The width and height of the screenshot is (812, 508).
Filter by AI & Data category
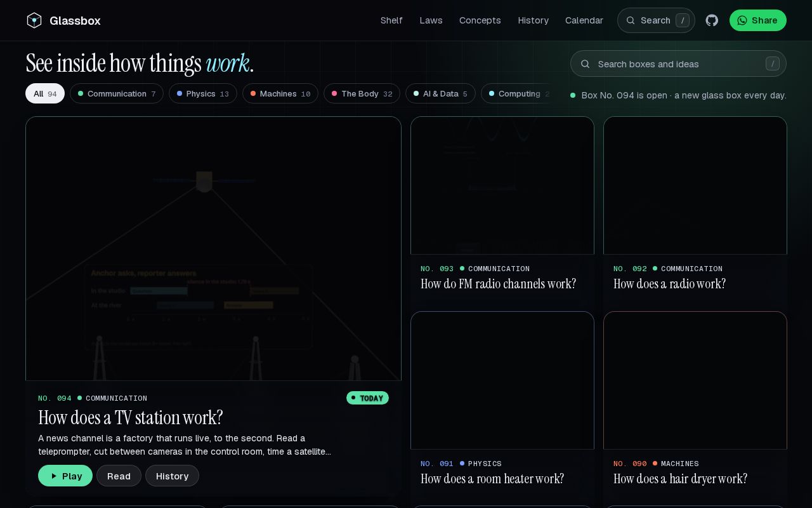(441, 93)
